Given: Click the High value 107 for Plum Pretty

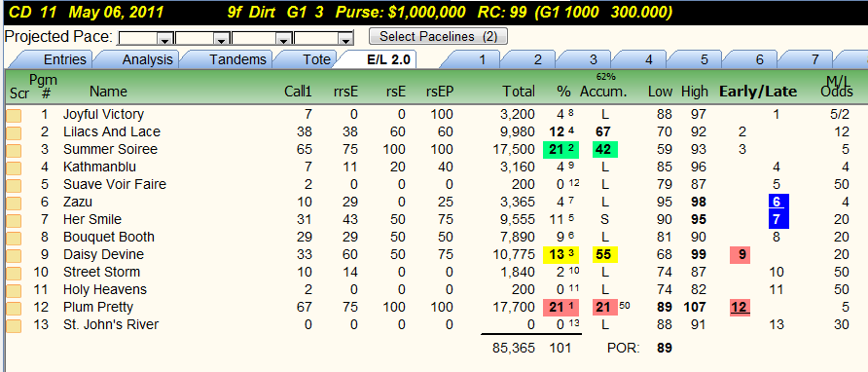Looking at the screenshot, I should [694, 307].
